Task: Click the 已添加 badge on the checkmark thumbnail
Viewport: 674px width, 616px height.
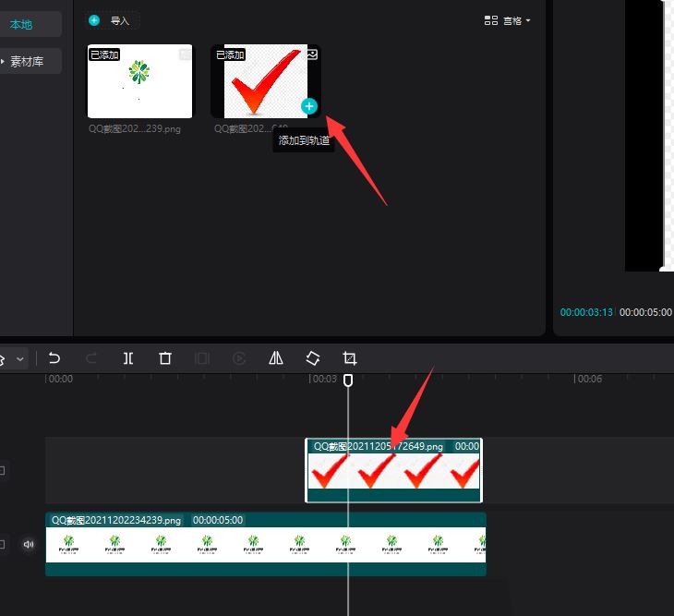Action: click(230, 54)
